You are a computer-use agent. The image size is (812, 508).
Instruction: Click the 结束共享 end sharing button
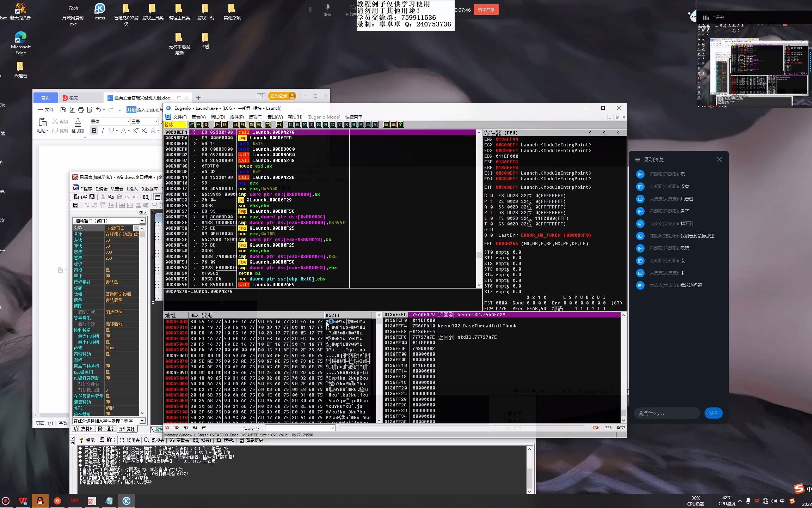486,10
